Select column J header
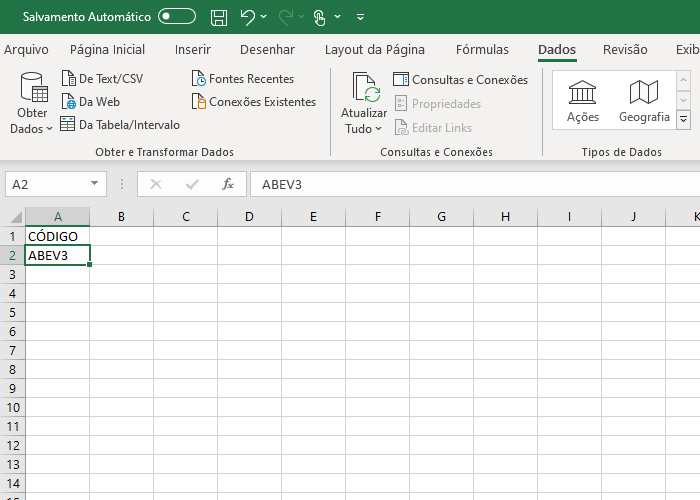The width and height of the screenshot is (700, 500). point(633,217)
